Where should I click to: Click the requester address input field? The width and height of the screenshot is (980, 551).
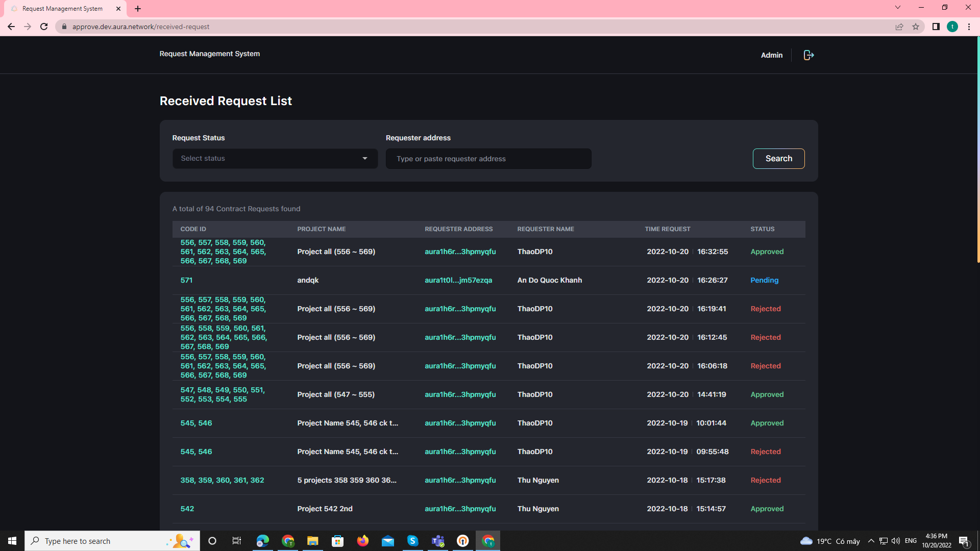tap(488, 158)
